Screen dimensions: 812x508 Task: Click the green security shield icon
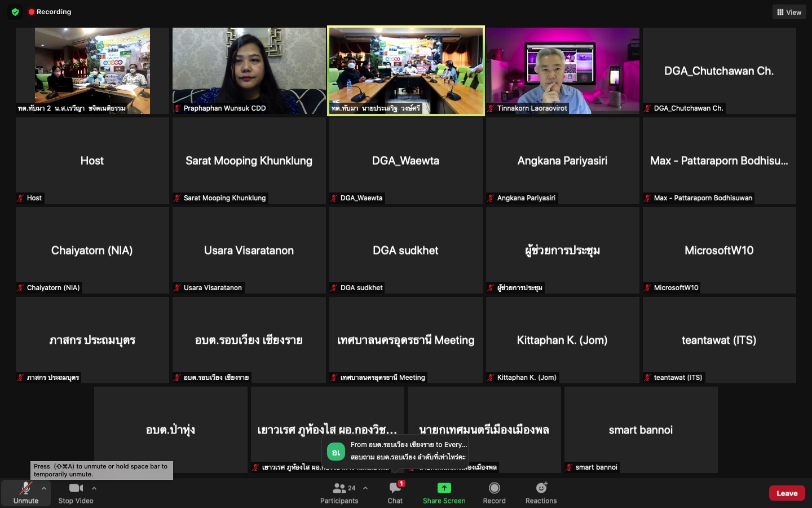15,12
